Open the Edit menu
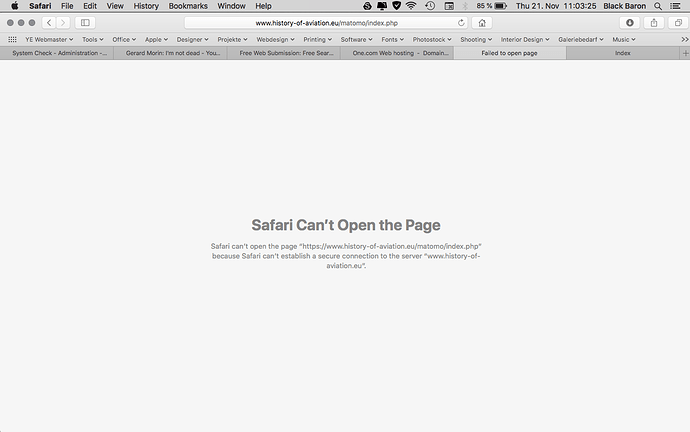 [90, 6]
